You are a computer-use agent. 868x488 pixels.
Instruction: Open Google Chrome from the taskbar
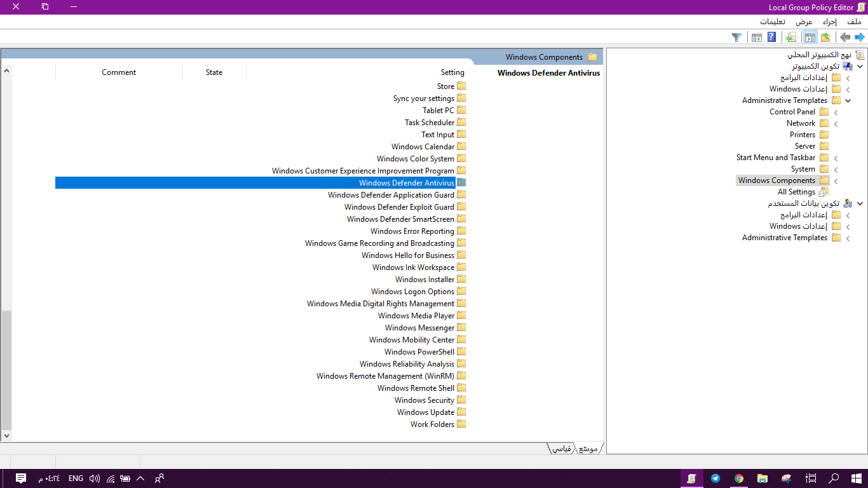tap(739, 478)
